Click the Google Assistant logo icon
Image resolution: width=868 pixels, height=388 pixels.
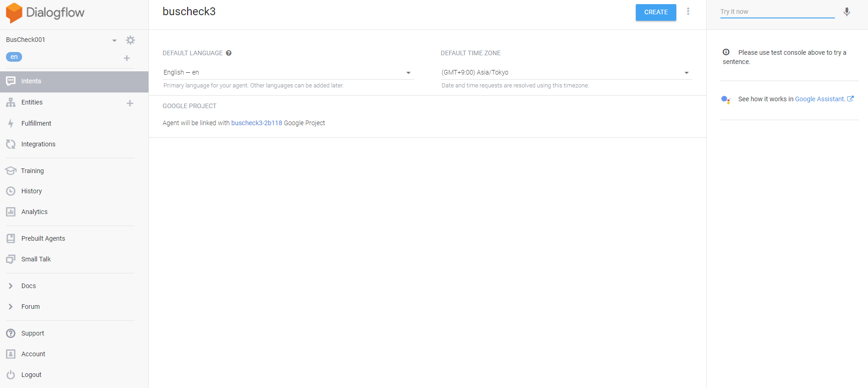pyautogui.click(x=726, y=99)
